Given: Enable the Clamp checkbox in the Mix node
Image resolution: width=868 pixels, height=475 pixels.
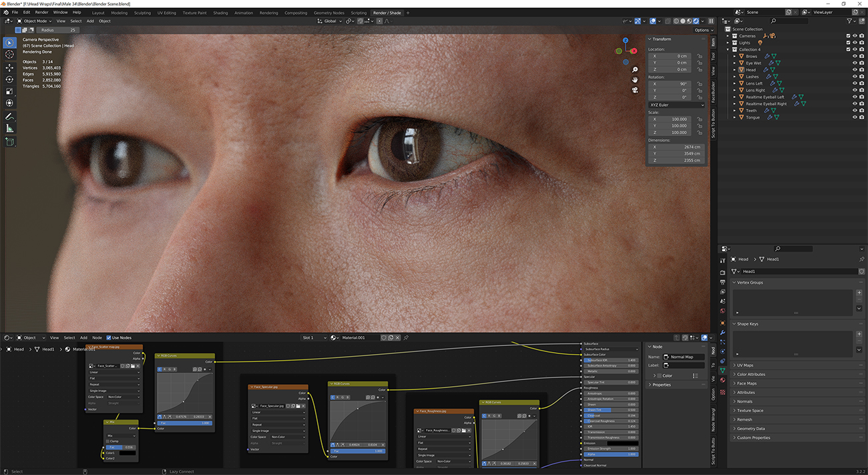Looking at the screenshot, I should 108,441.
